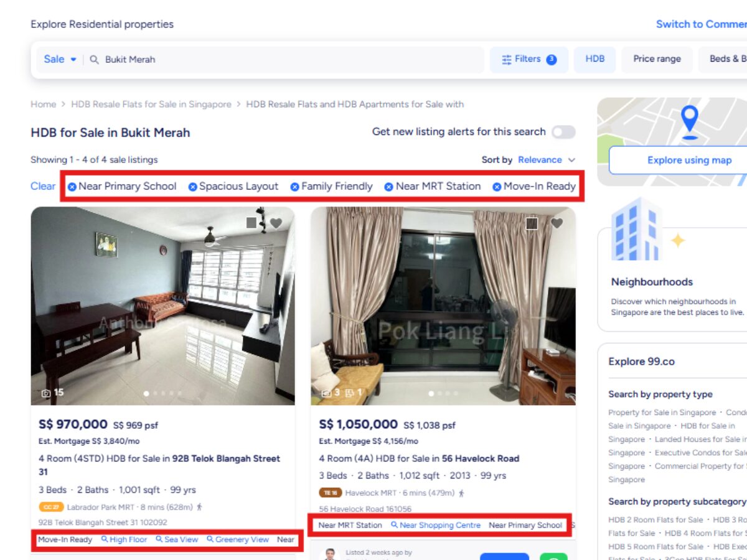Tick the checkbox on Havelock Road listing photo

pyautogui.click(x=532, y=223)
